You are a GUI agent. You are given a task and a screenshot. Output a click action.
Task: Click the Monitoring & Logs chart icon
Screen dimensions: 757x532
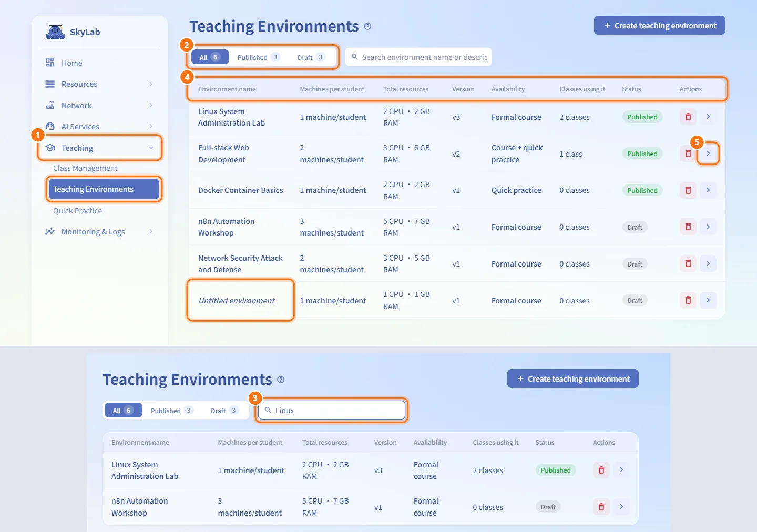click(50, 231)
